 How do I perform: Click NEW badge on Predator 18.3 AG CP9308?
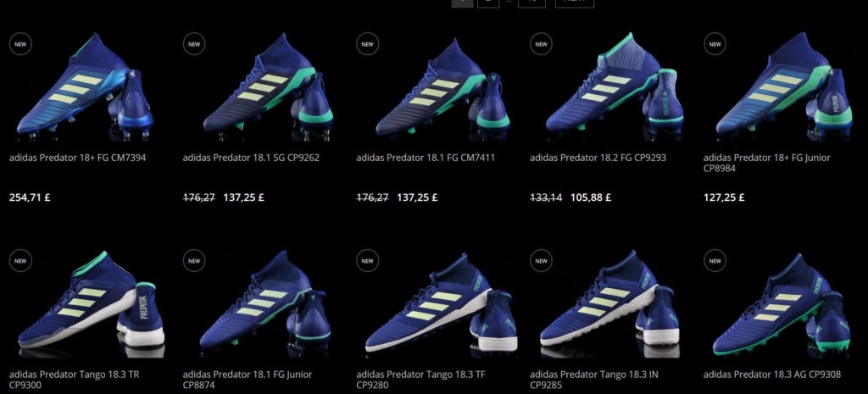coord(715,261)
